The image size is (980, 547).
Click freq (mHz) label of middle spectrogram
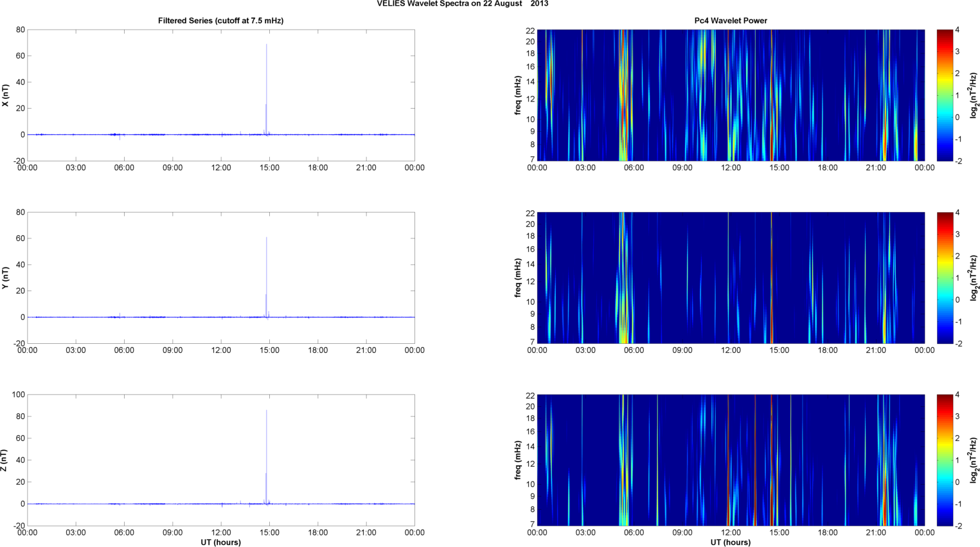517,278
